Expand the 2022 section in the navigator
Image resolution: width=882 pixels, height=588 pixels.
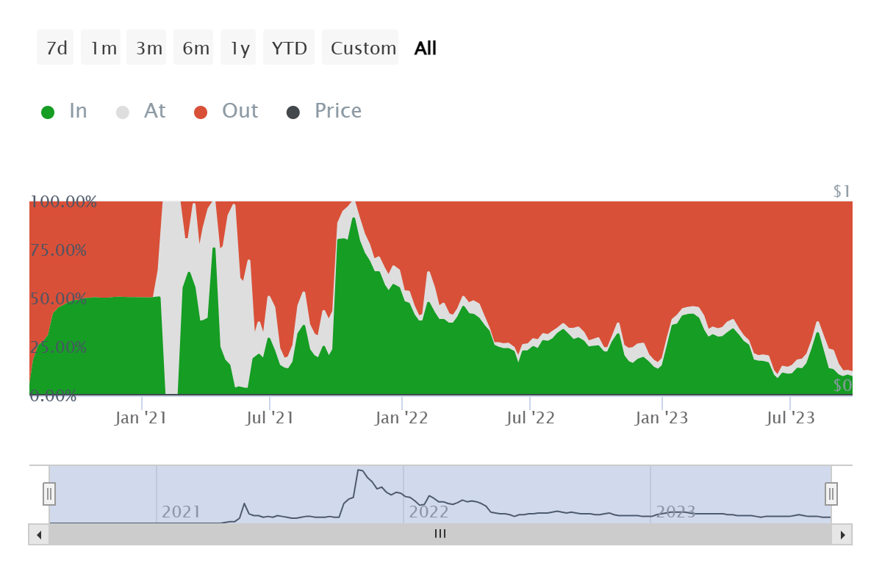pos(429,512)
